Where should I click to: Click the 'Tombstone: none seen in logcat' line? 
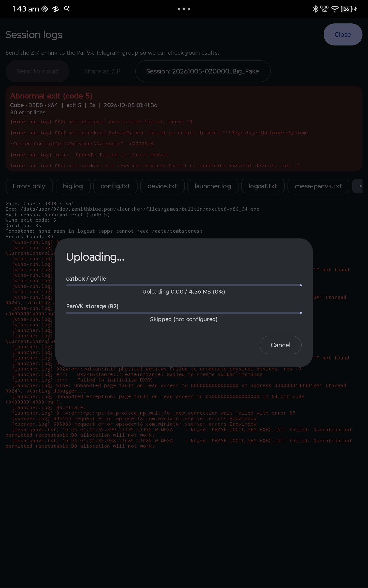click(x=104, y=231)
